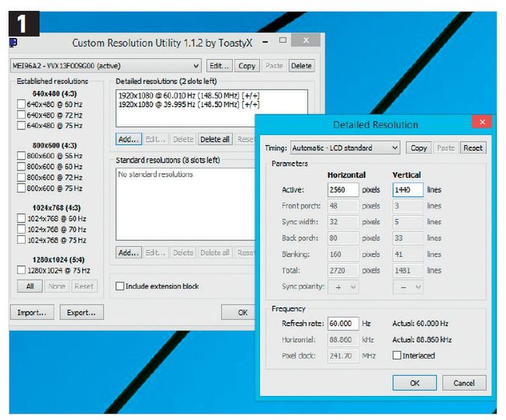Enable 800x600 @ 75 Hz checkbox
Viewport: 506px width, 420px height.
[x=21, y=188]
